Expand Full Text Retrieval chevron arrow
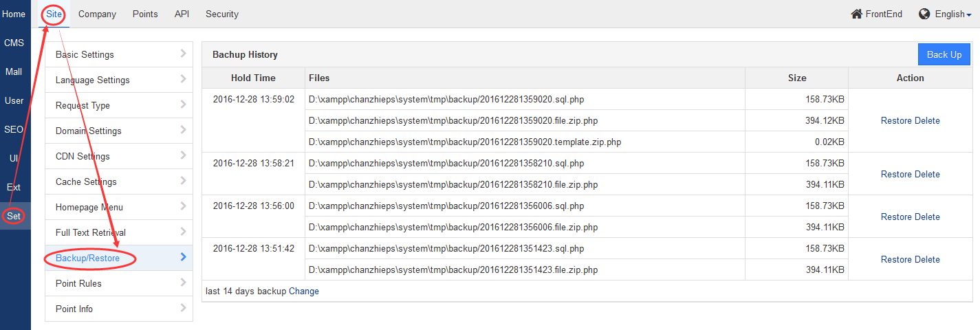This screenshot has width=980, height=330. point(183,232)
